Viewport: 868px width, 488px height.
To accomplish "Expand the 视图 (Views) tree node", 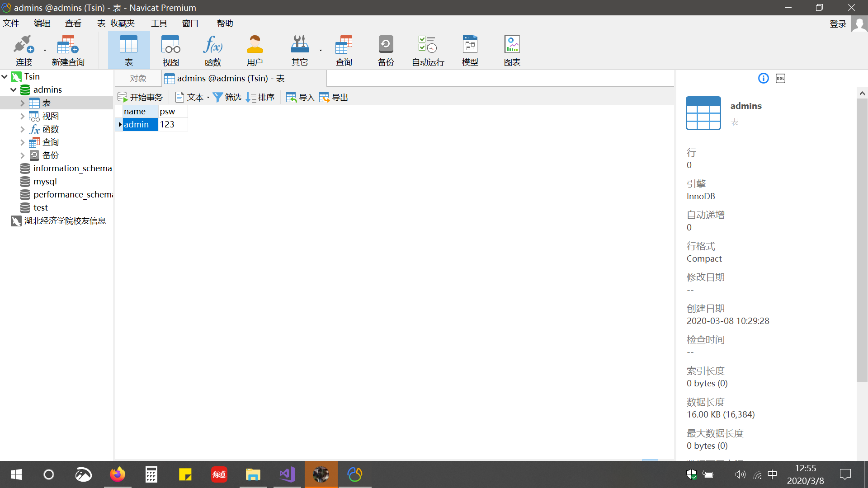I will point(22,116).
